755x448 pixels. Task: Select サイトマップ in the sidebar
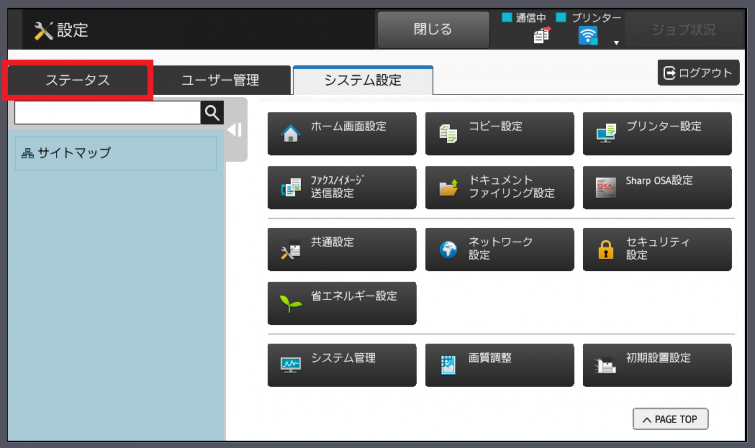115,153
